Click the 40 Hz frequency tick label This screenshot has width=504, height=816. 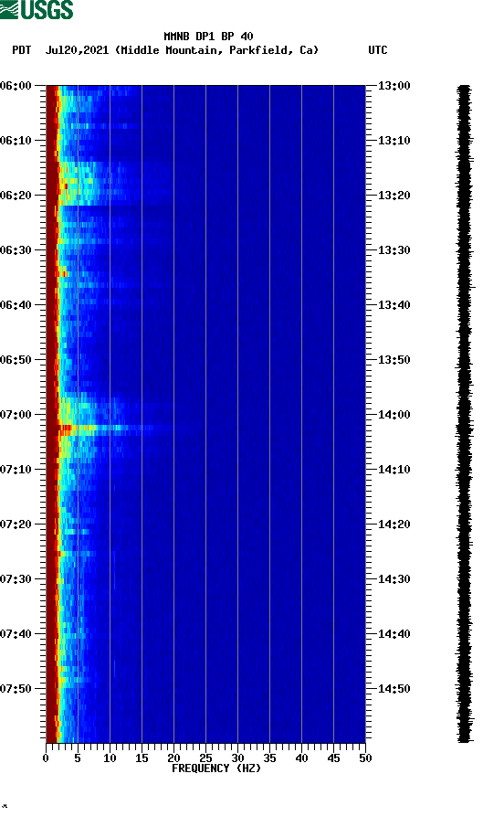301,758
